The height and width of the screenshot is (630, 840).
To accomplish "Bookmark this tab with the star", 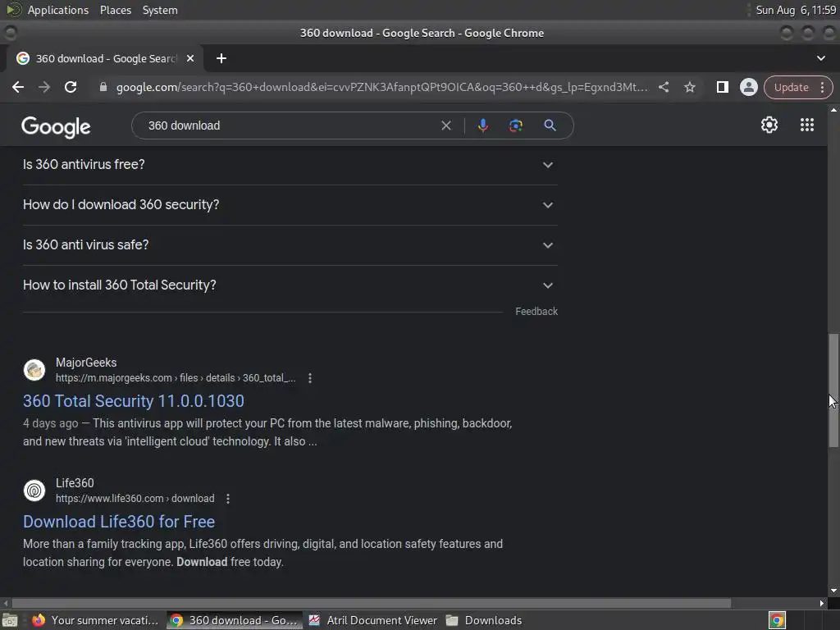I will pos(689,87).
